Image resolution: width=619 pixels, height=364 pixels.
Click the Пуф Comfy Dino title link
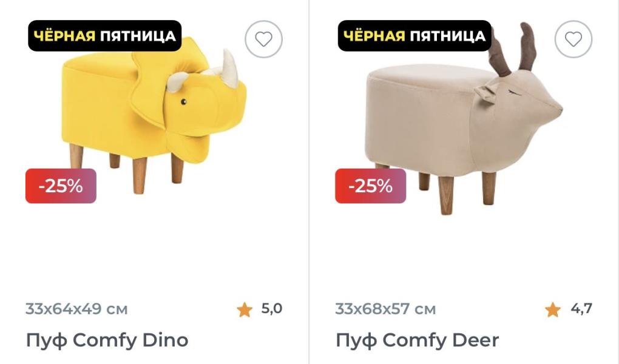pyautogui.click(x=107, y=340)
